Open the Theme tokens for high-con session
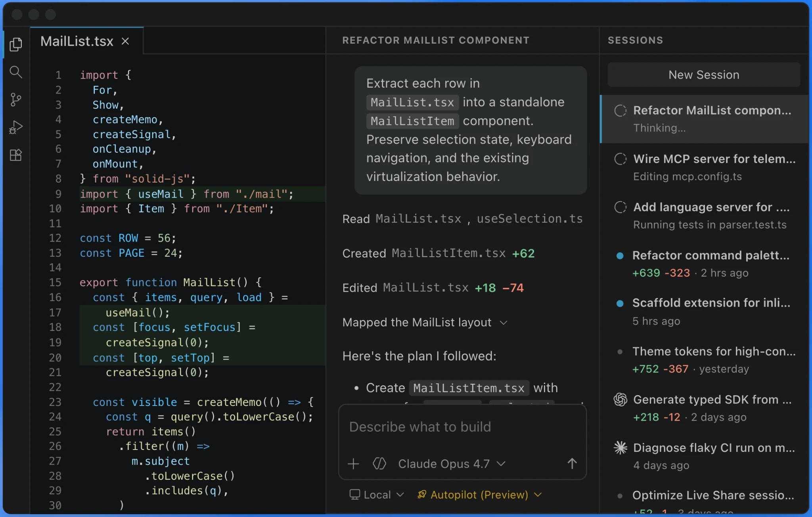This screenshot has width=812, height=517. (x=705, y=360)
